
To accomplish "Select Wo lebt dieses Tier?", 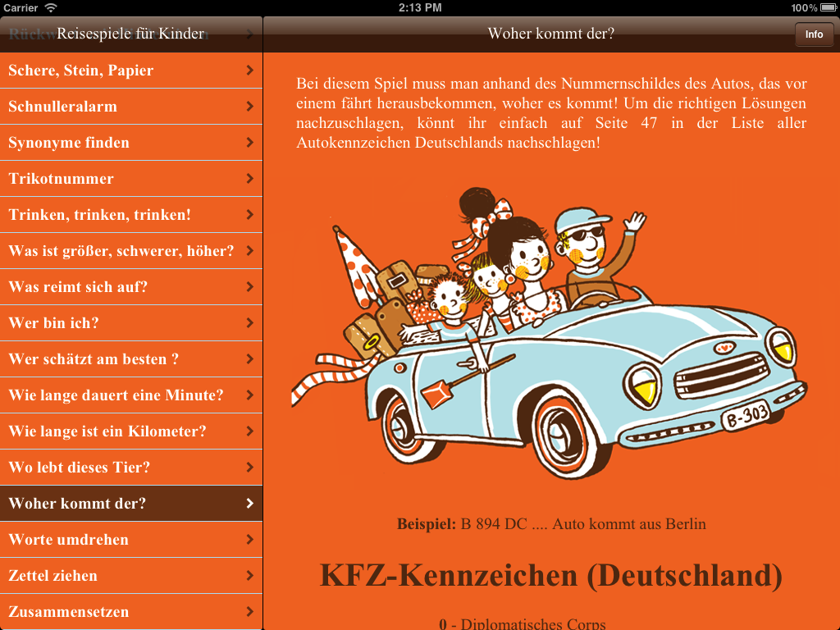I will click(x=80, y=468).
